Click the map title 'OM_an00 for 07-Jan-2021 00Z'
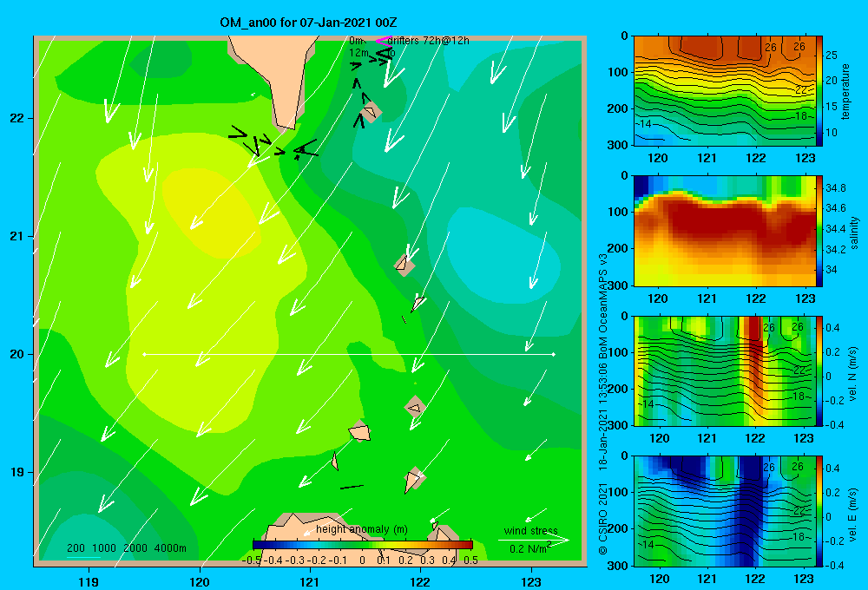Image resolution: width=868 pixels, height=590 pixels. coord(308,23)
